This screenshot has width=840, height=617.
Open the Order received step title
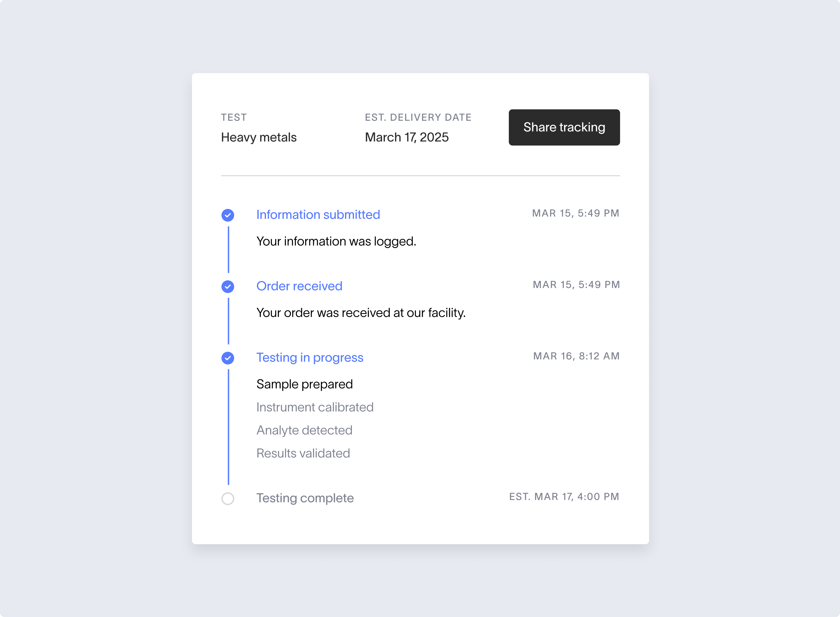point(299,286)
